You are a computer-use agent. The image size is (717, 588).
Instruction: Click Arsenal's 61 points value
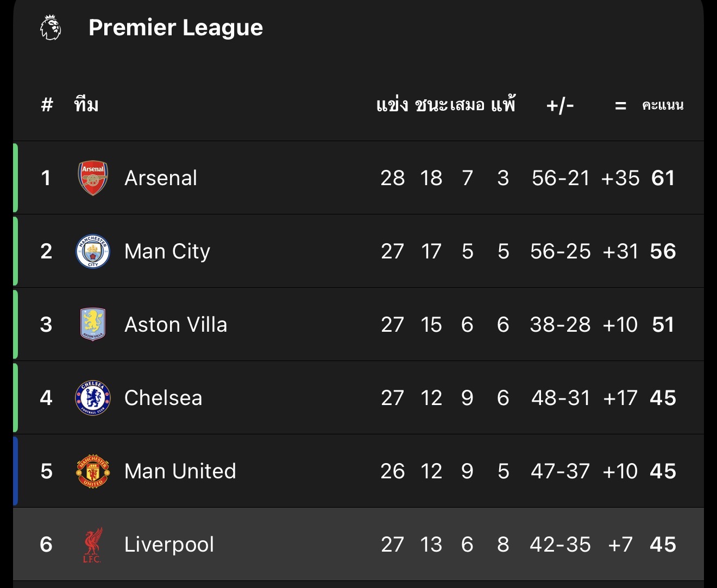663,178
